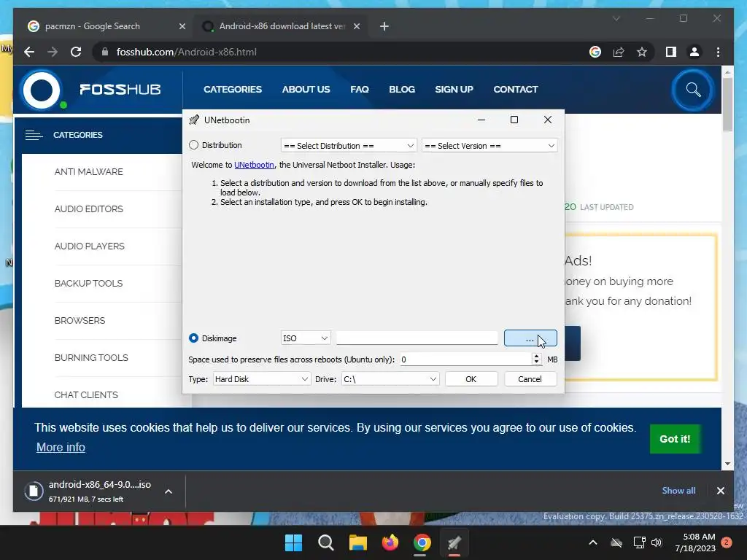Viewport: 747px width, 560px height.
Task: Click the persistent space MB field
Action: pos(465,359)
